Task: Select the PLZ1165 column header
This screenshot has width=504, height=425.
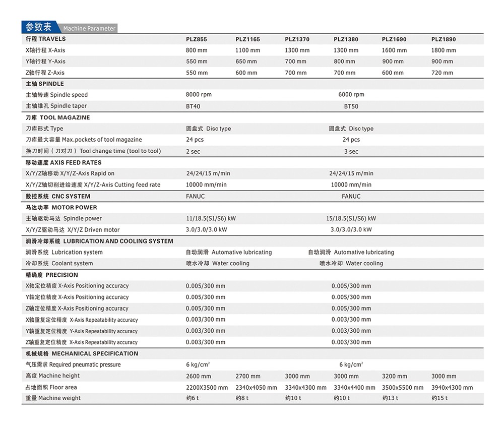Action: pyautogui.click(x=247, y=39)
